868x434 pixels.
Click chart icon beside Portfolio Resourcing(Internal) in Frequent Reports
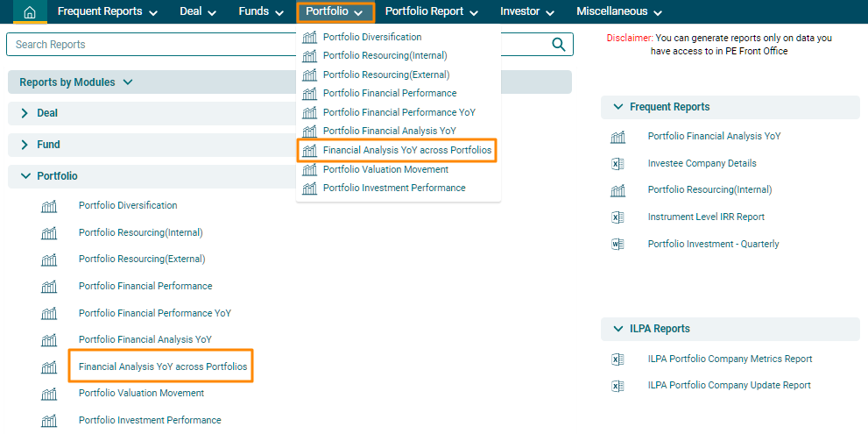click(617, 190)
